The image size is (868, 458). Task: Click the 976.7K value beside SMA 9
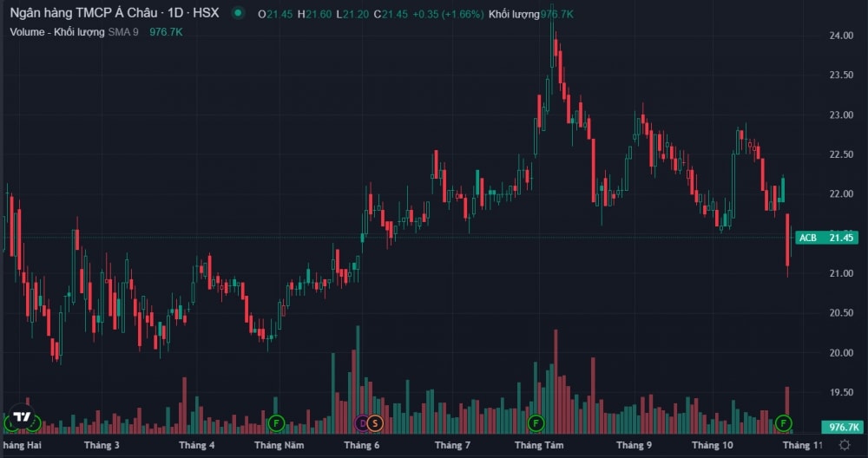click(x=166, y=32)
